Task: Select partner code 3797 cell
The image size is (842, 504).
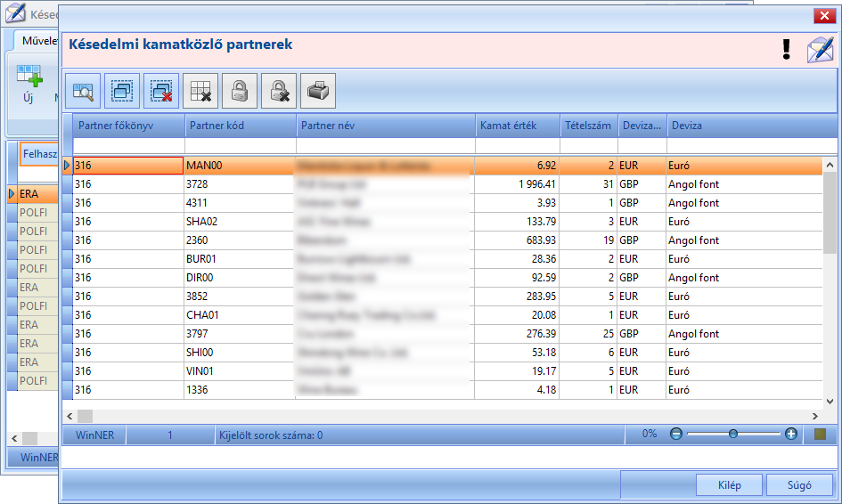Action: [x=240, y=334]
